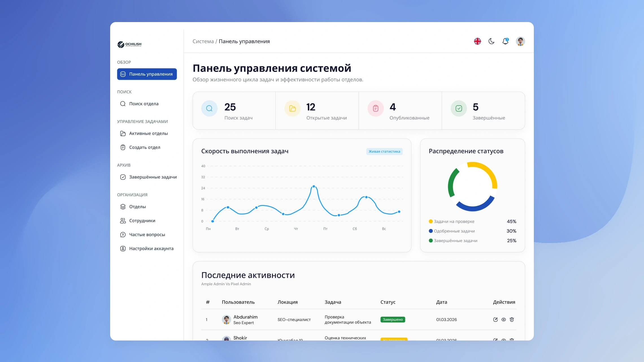This screenshot has width=644, height=362.
Task: Click the Создать отдел clipboard icon
Action: (123, 147)
